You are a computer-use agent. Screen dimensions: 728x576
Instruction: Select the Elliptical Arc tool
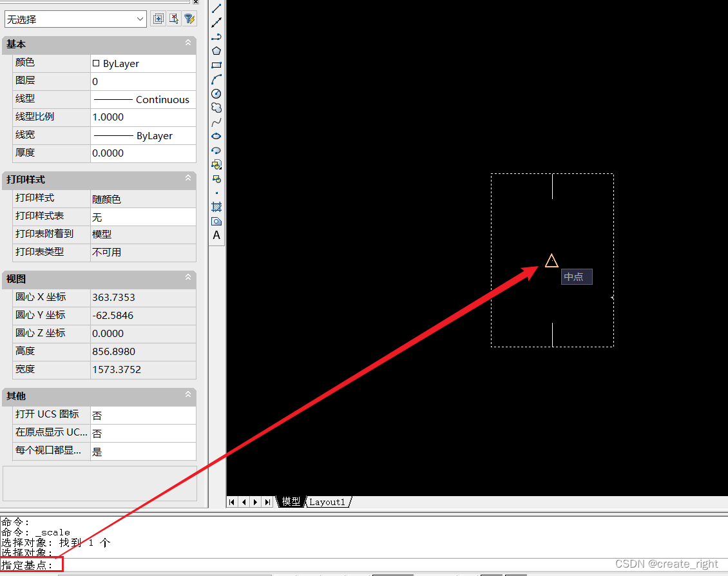tap(216, 150)
